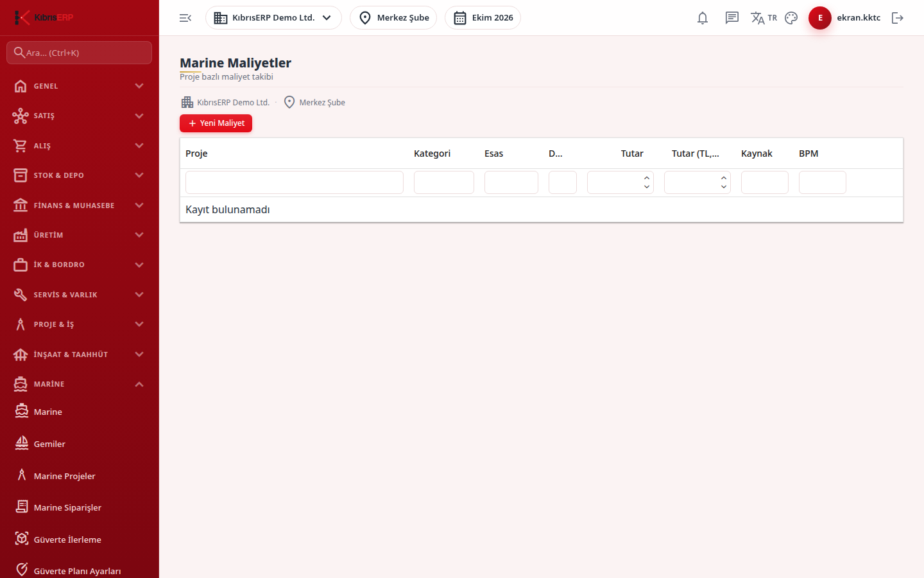Viewport: 924px width, 578px height.
Task: Expand İNŞAAT & TAAHHÜT section
Action: pos(80,355)
